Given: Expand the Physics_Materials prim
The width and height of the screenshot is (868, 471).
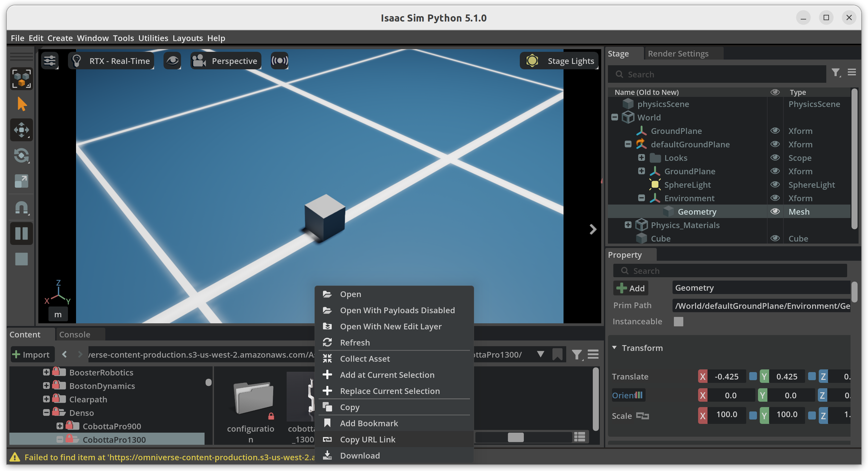Looking at the screenshot, I should click(628, 225).
